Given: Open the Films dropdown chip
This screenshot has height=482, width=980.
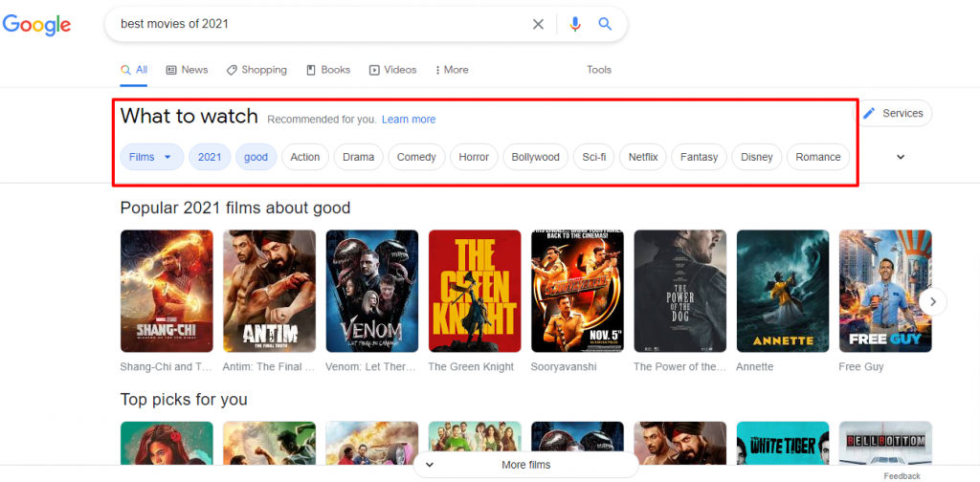Looking at the screenshot, I should tap(152, 157).
